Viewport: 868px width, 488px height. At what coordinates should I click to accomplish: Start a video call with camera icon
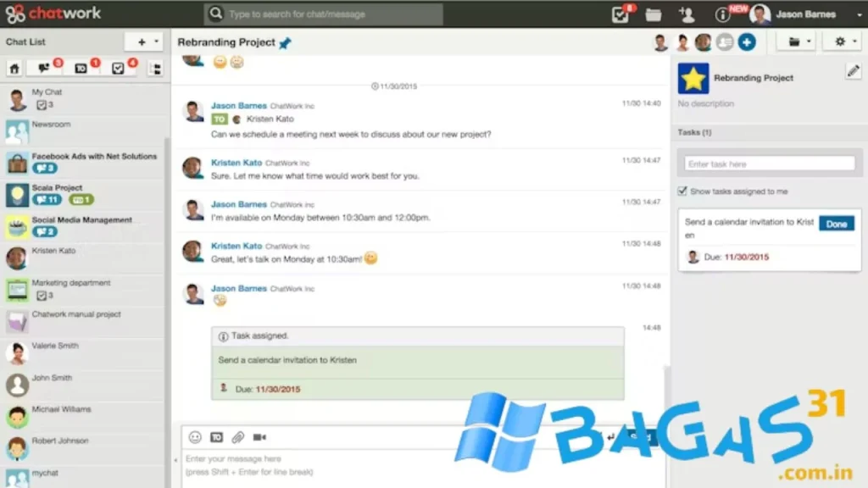(259, 437)
